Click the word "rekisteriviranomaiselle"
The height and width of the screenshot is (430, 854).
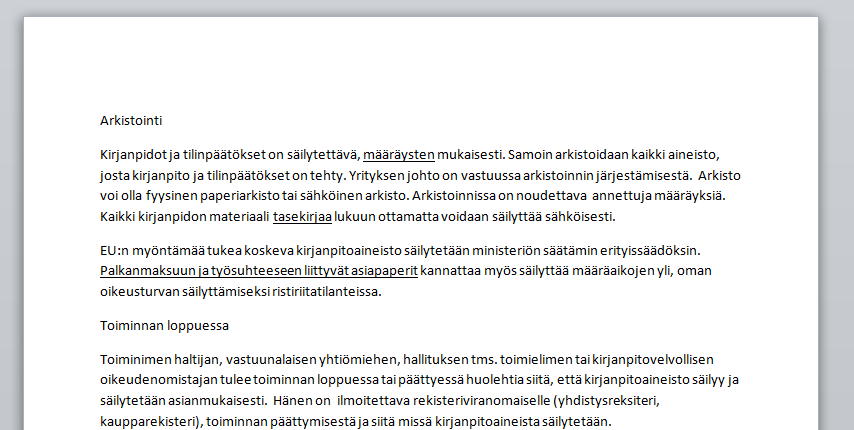481,401
